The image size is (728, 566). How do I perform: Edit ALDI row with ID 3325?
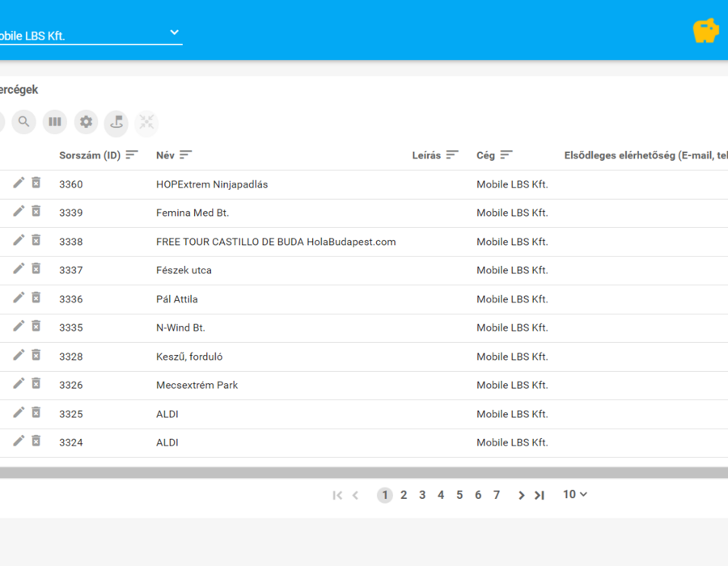pos(19,413)
